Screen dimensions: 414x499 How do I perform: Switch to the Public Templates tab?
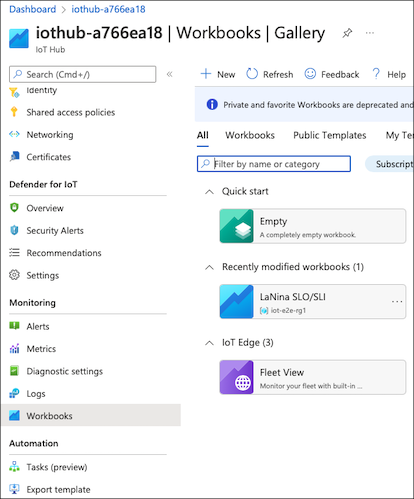point(330,135)
